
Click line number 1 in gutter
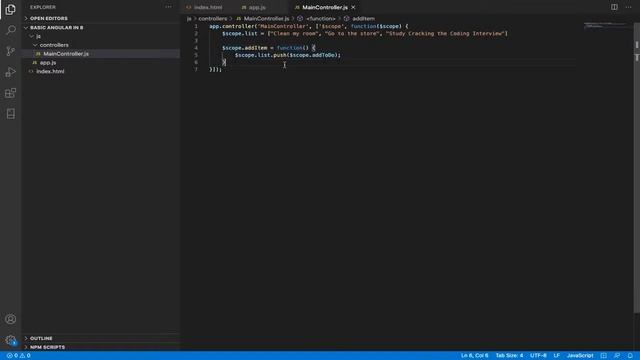196,26
